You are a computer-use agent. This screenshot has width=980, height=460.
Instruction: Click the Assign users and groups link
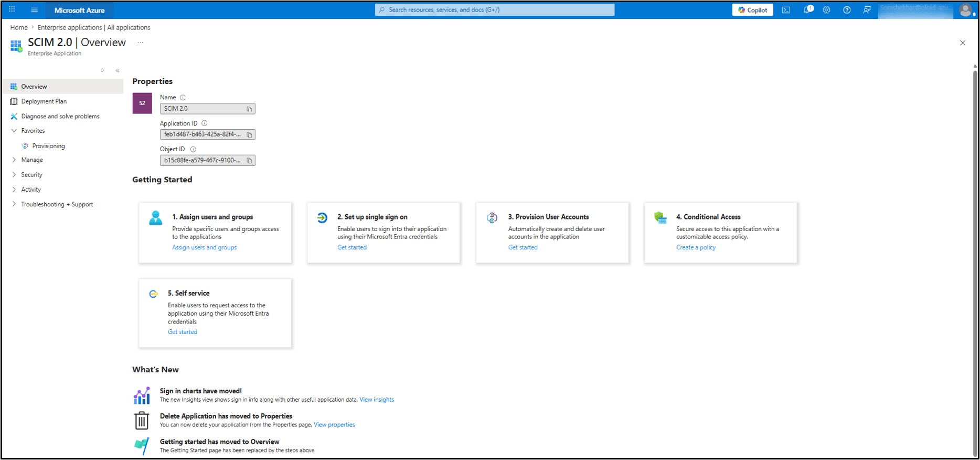coord(204,247)
